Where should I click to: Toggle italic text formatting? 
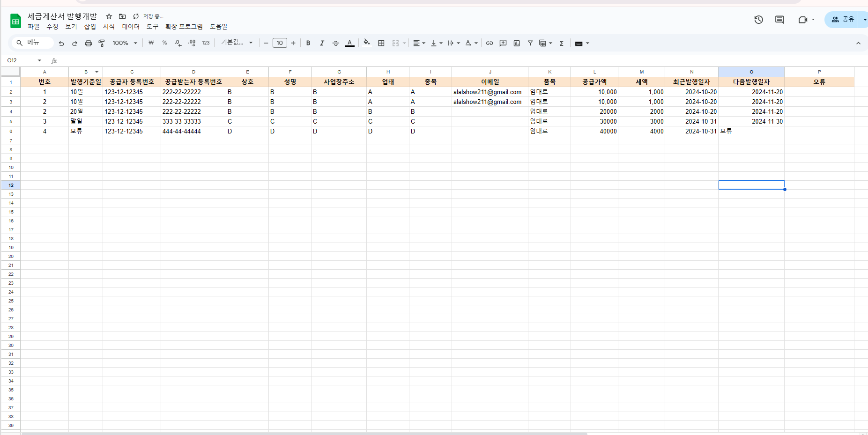pyautogui.click(x=322, y=43)
